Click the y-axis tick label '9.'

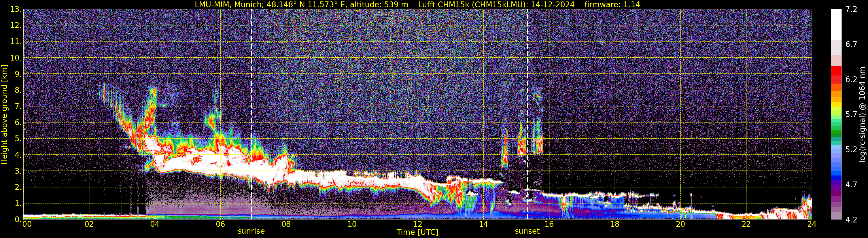tap(18, 74)
